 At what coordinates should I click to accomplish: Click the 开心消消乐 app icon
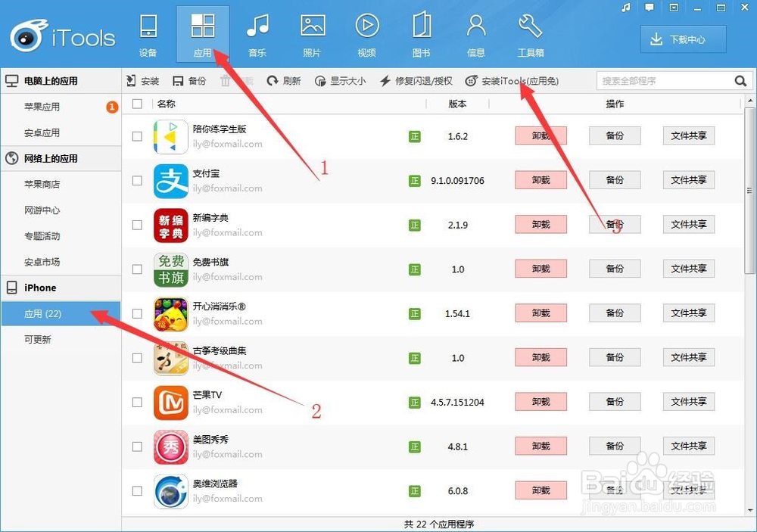171,314
